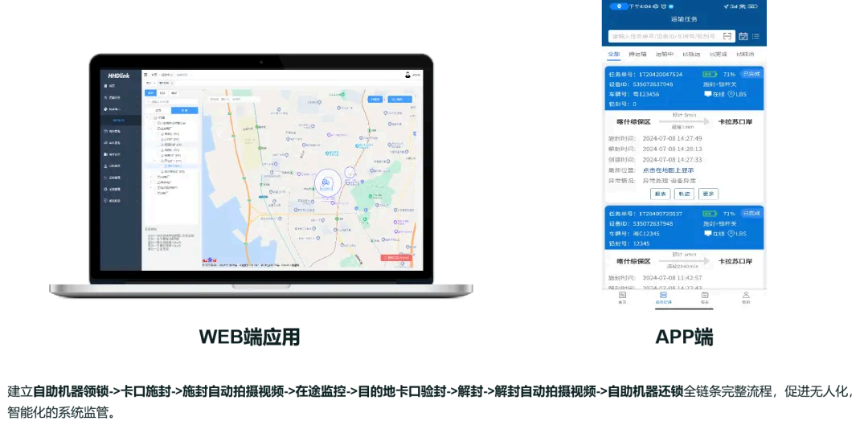This screenshot has width=868, height=425.
Task: Click the 自助机器领锁 text in the caption
Action: 70,391
